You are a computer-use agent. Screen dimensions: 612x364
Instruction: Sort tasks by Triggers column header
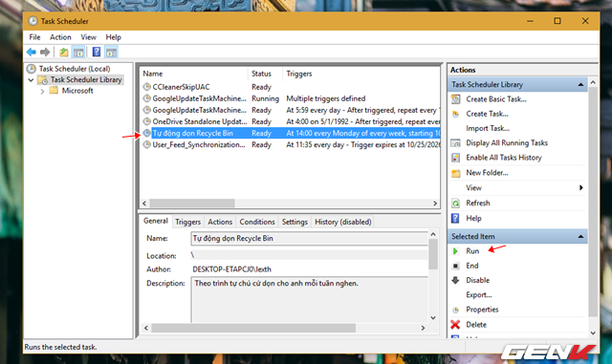[361, 74]
